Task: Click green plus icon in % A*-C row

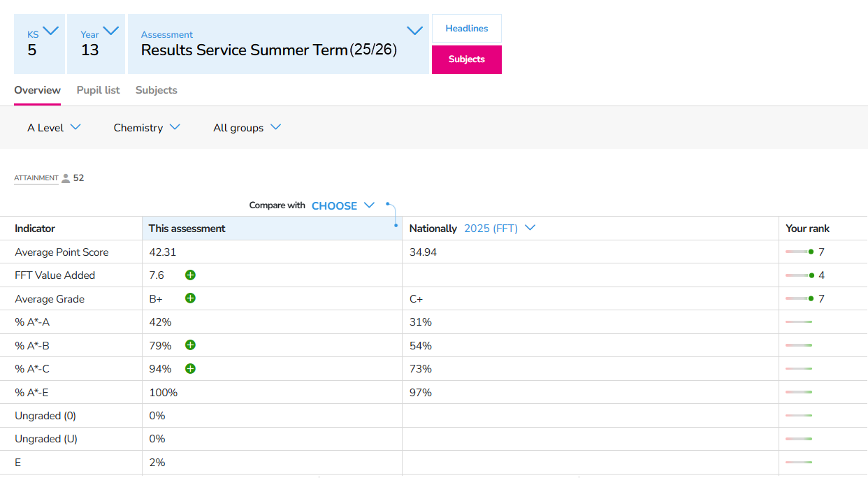Action: (190, 368)
